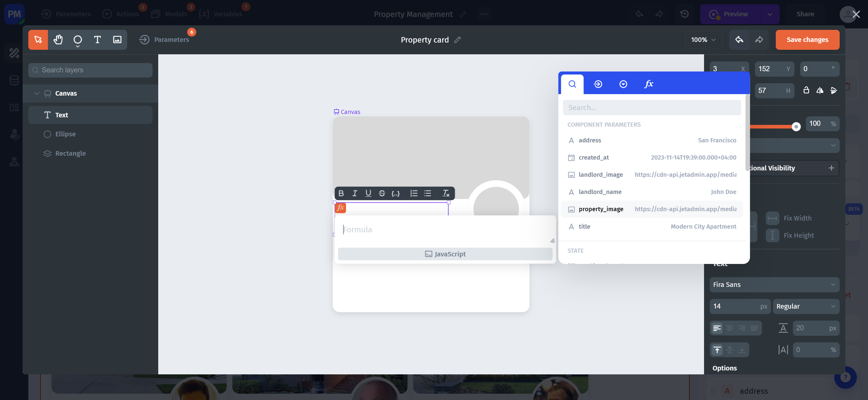Expand the shape tool chevron
Screen dimensions: 868x400
click(x=77, y=46)
